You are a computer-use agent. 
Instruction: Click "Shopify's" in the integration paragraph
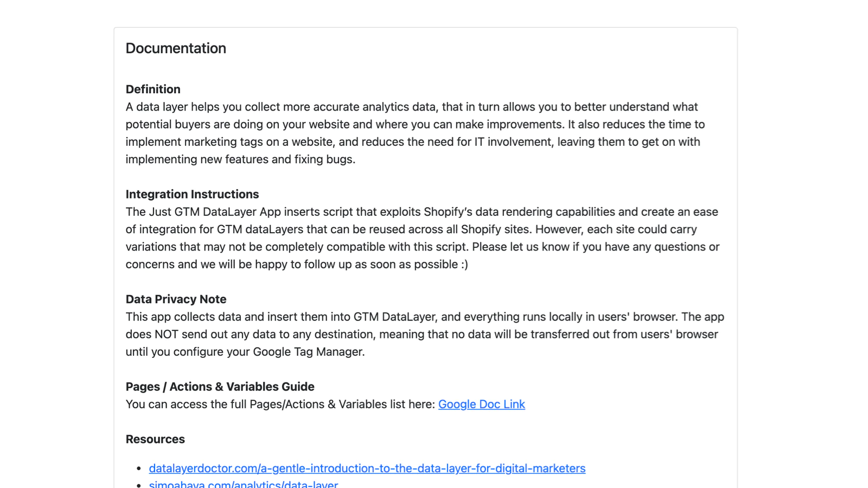coord(449,212)
